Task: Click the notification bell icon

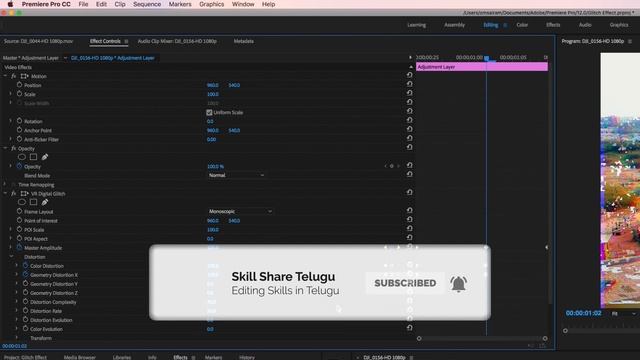Action: coord(458,284)
